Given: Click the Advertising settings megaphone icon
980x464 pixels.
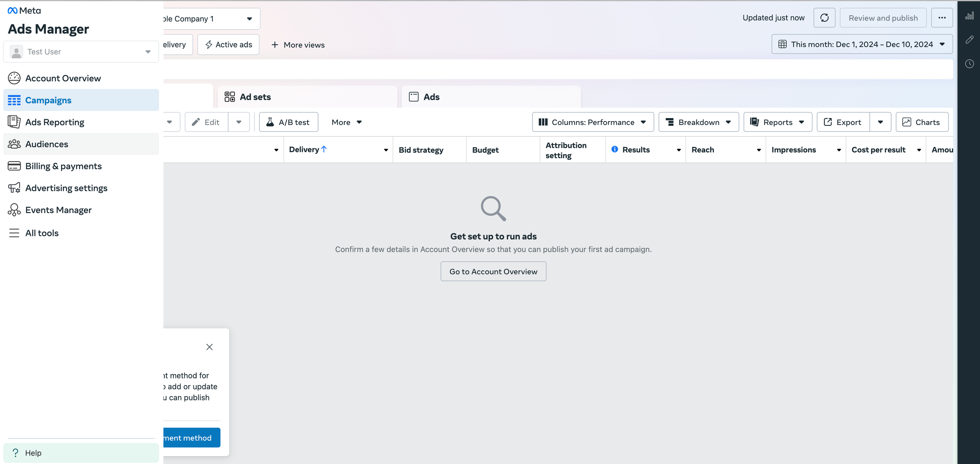Looking at the screenshot, I should 14,188.
